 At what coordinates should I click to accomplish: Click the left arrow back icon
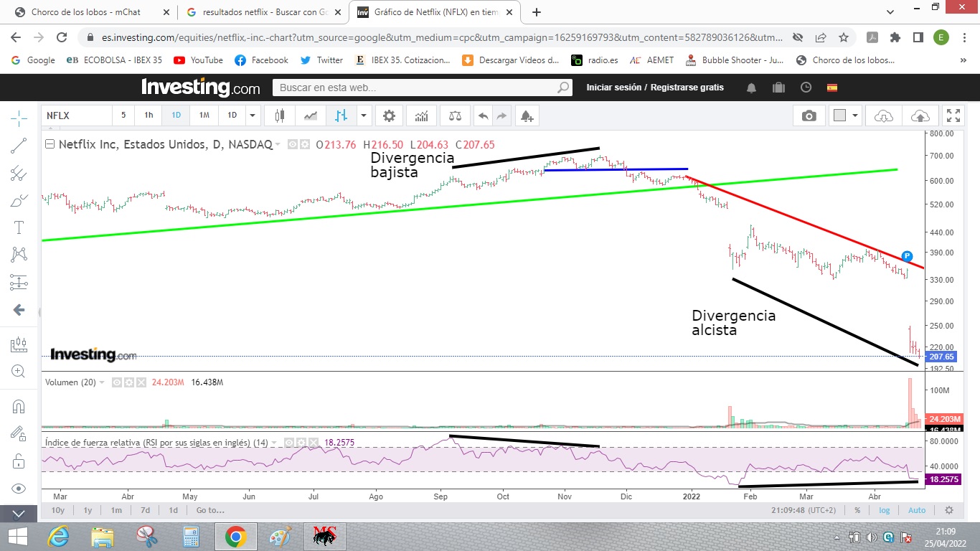19,310
